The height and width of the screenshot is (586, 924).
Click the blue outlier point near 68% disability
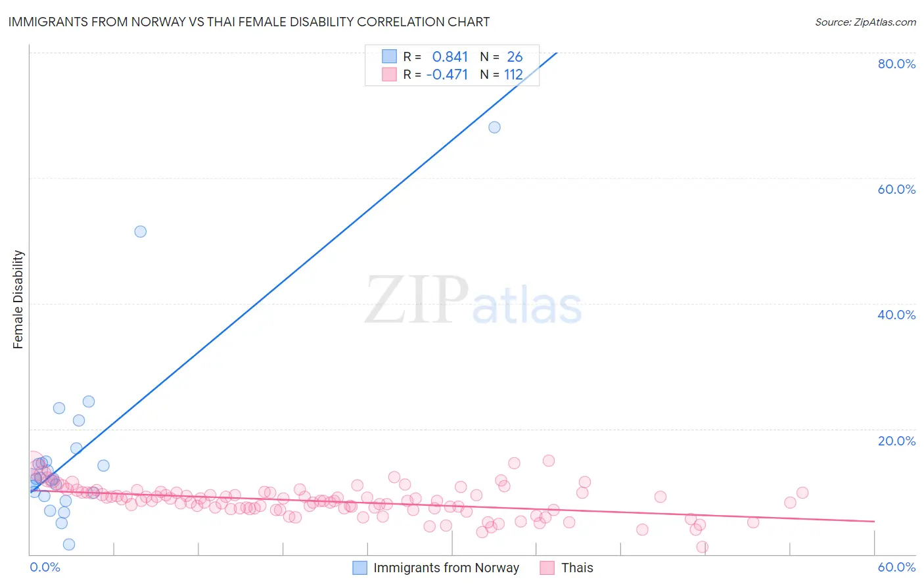[x=494, y=127]
